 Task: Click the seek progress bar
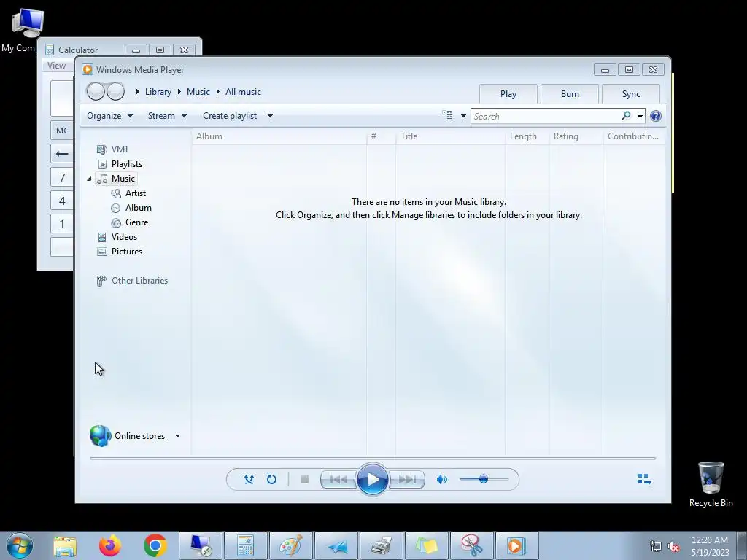[373, 458]
